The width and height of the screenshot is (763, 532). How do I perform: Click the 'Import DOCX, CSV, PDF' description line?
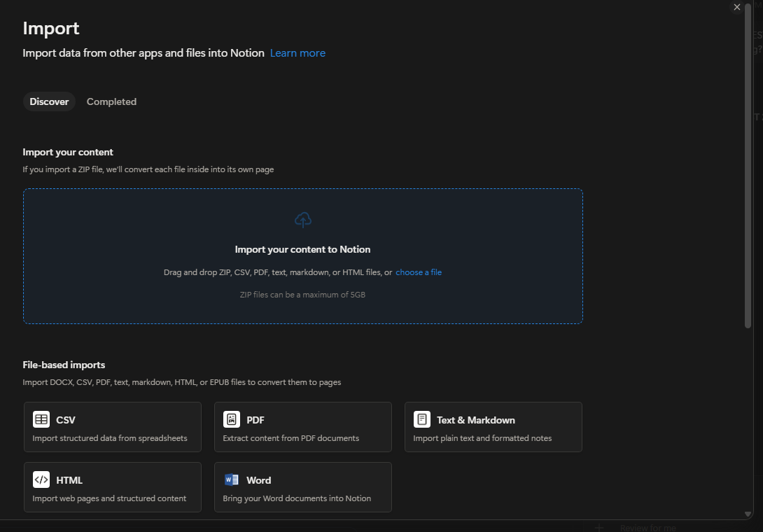click(181, 382)
